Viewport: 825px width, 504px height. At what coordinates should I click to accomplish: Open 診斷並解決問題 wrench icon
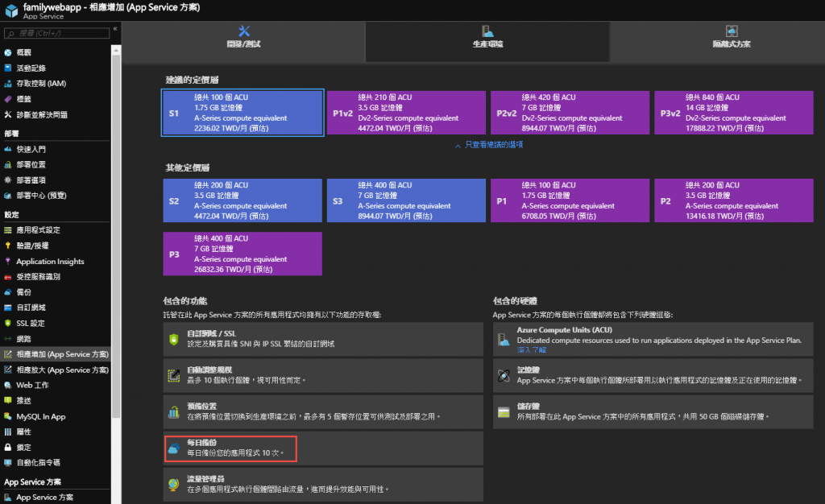coord(8,114)
